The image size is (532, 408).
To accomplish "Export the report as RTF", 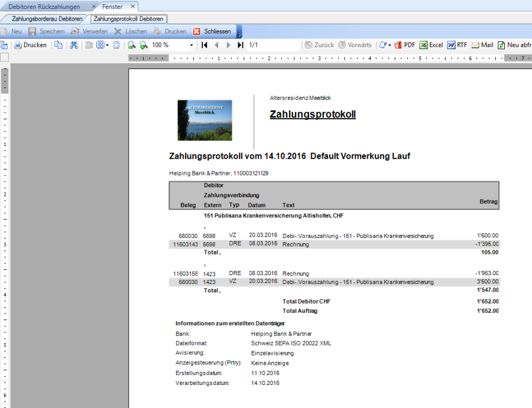I will (x=457, y=45).
